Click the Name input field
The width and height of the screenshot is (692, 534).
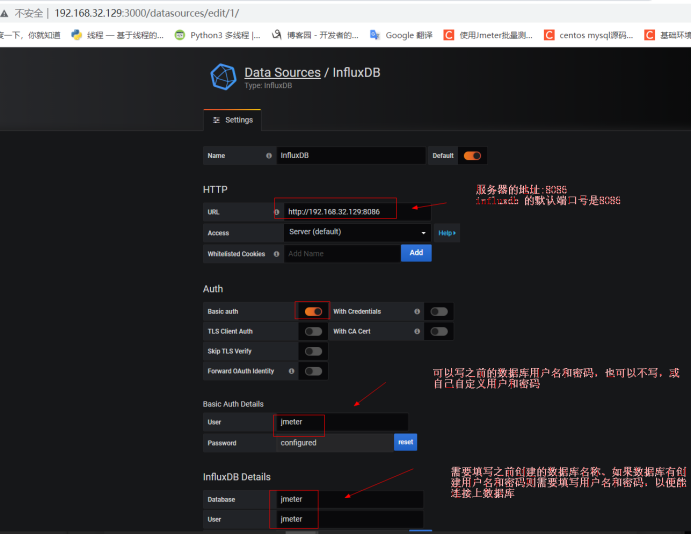pos(351,155)
